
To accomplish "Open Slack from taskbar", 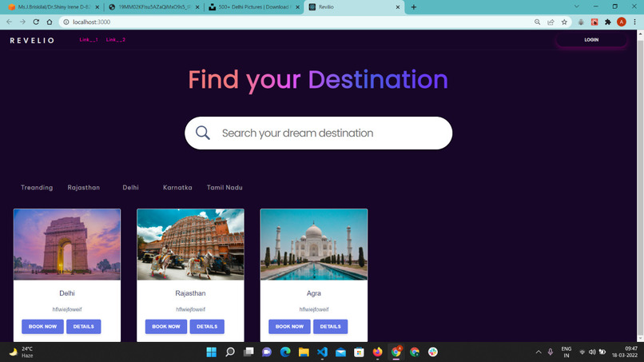I will (432, 352).
